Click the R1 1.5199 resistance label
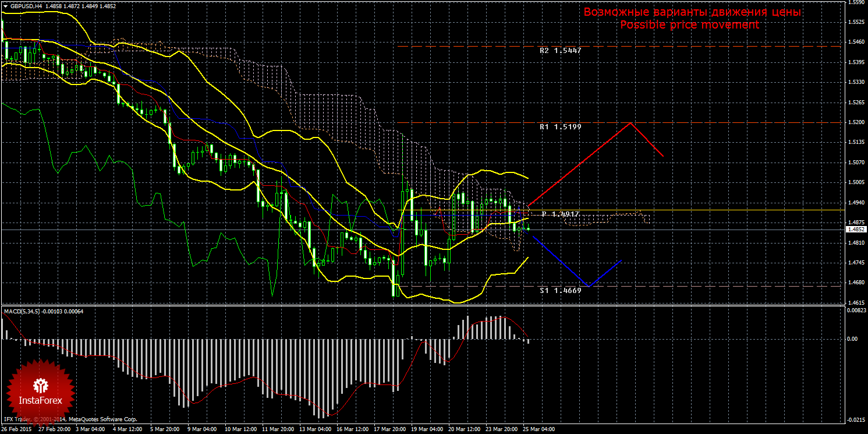The image size is (868, 434). (561, 126)
